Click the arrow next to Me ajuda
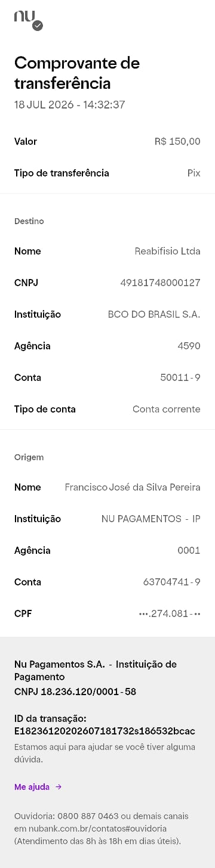The image size is (215, 868). coord(59,787)
